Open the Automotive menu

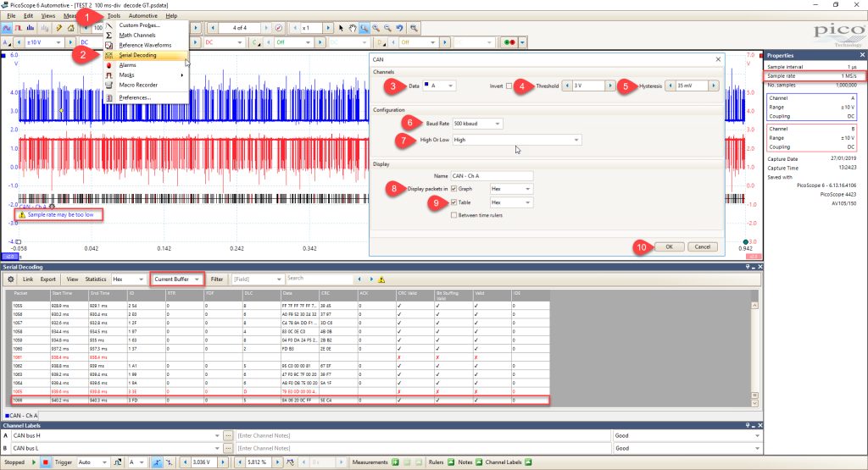tap(142, 15)
